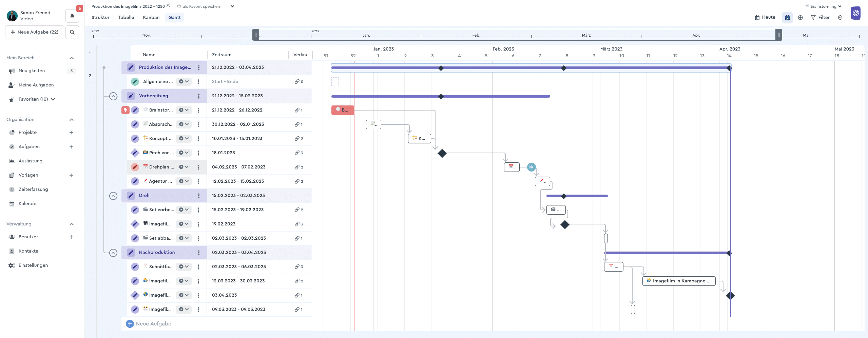Image resolution: width=868 pixels, height=338 pixels.
Task: Add a new project with plus icon
Action: [x=71, y=133]
